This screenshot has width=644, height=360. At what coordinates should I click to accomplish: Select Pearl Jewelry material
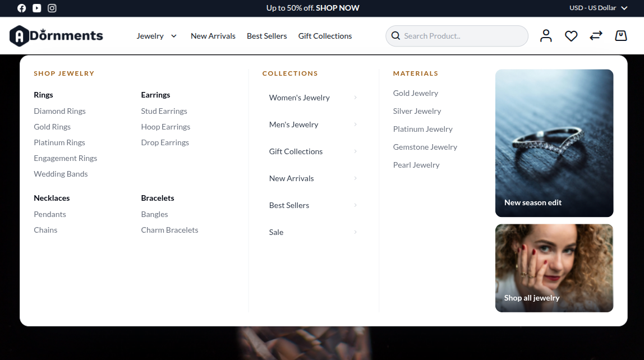coord(416,165)
